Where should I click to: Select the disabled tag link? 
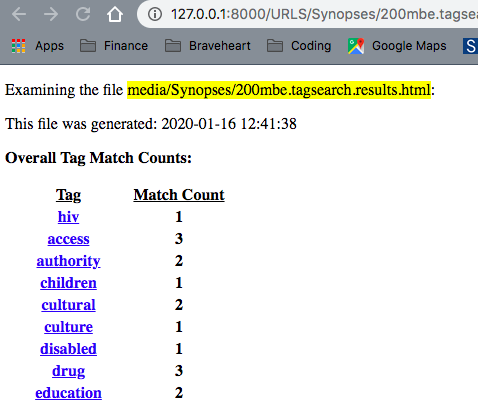[68, 349]
